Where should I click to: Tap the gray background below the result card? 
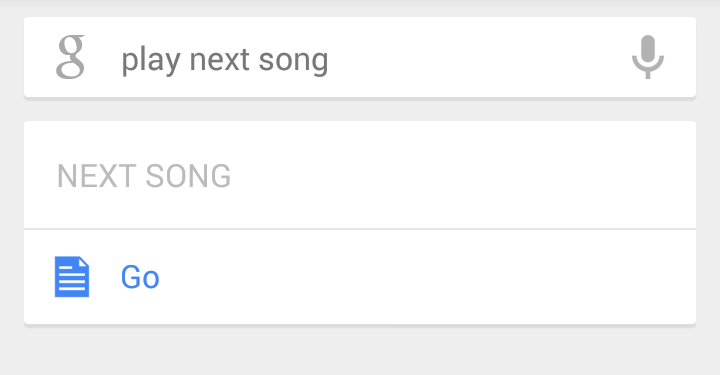360,351
